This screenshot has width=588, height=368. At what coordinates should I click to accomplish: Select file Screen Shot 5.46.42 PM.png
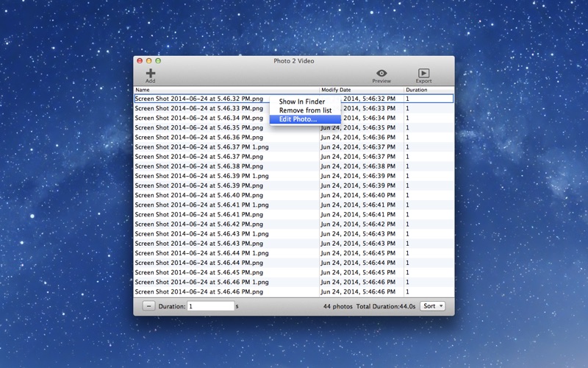pos(199,224)
